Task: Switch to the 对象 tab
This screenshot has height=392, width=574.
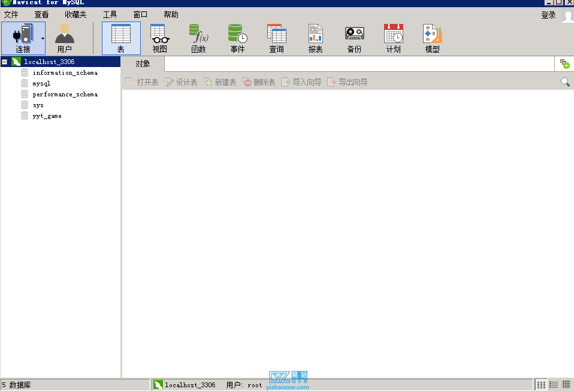Action: tap(142, 63)
